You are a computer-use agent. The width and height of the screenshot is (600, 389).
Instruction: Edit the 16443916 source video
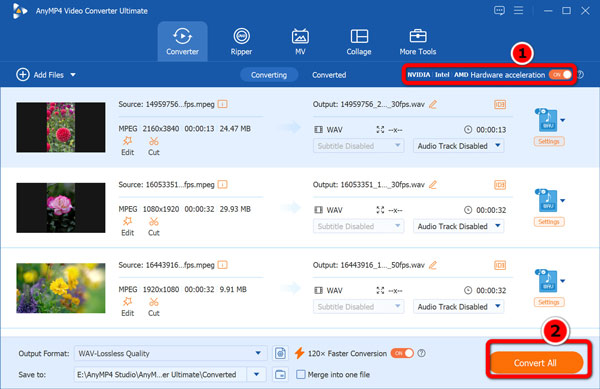coord(127,307)
